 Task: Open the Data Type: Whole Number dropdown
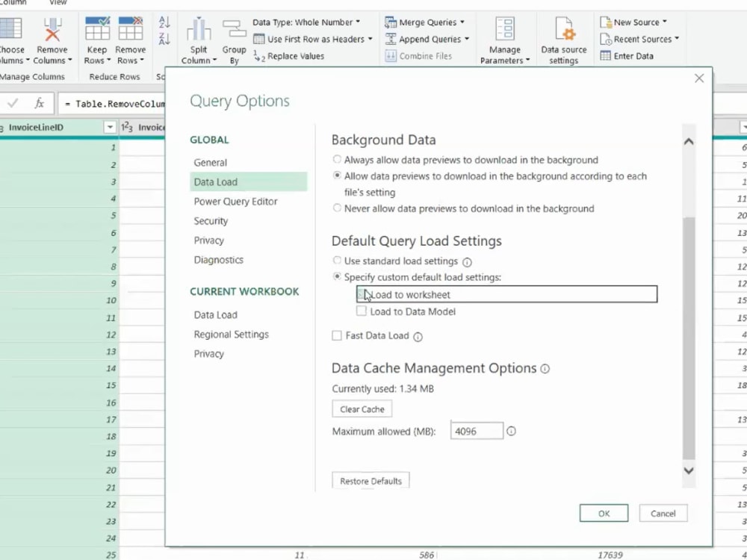[x=306, y=22]
